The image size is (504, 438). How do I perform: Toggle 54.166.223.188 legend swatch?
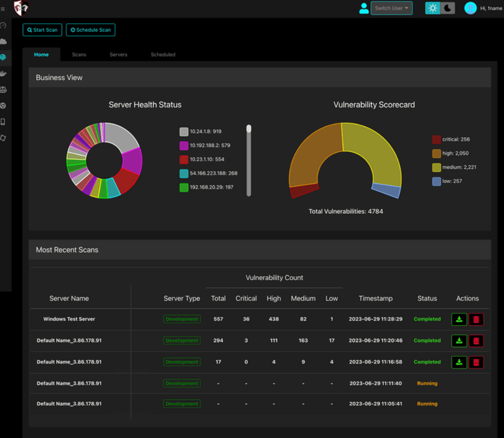coord(184,173)
